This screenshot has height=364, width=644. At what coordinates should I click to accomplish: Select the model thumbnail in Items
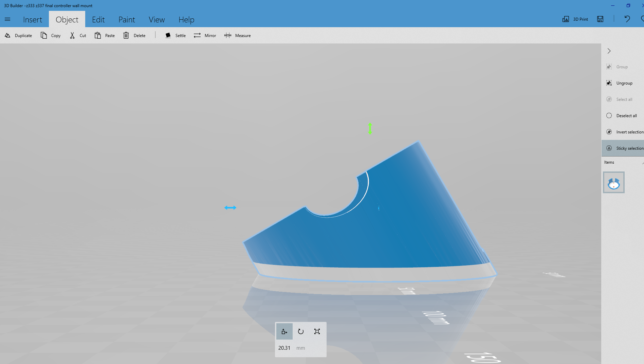pos(613,182)
